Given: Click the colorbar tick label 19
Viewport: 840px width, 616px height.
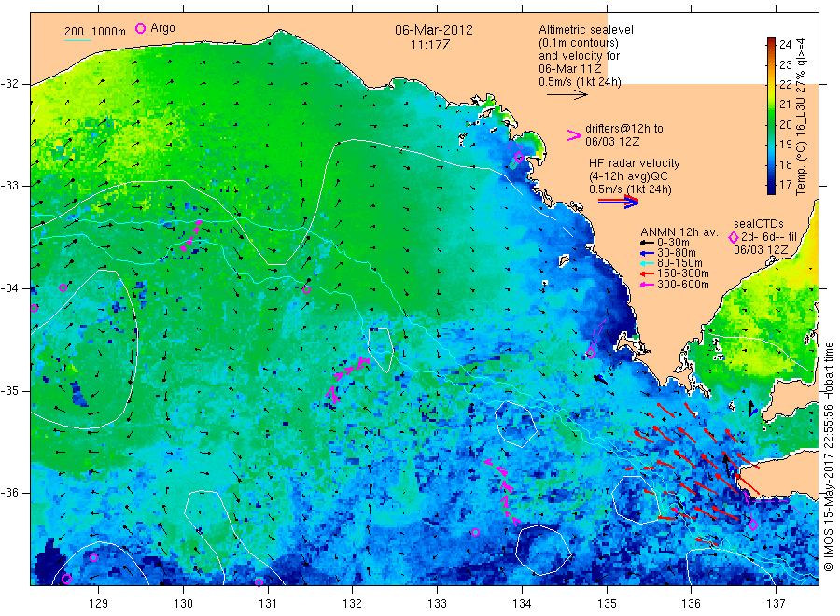Looking at the screenshot, I should [785, 144].
